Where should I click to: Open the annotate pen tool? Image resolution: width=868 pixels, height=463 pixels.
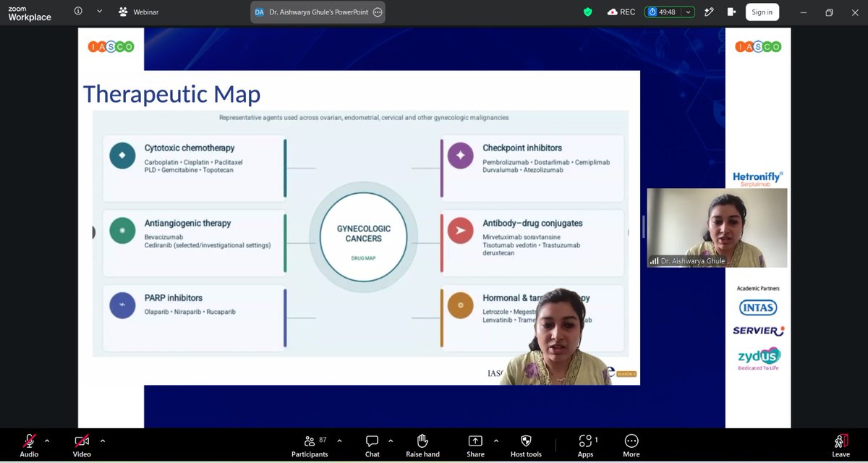[x=710, y=12]
